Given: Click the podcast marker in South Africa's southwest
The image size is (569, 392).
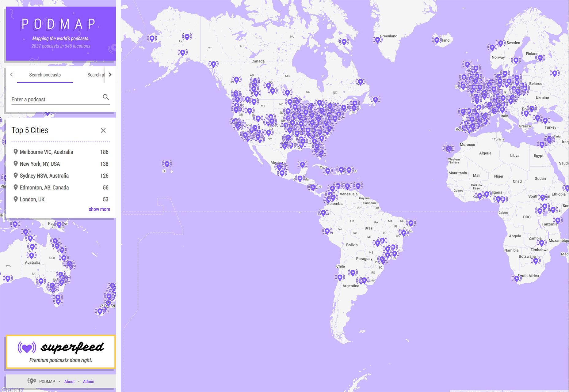Looking at the screenshot, I should pos(517,278).
